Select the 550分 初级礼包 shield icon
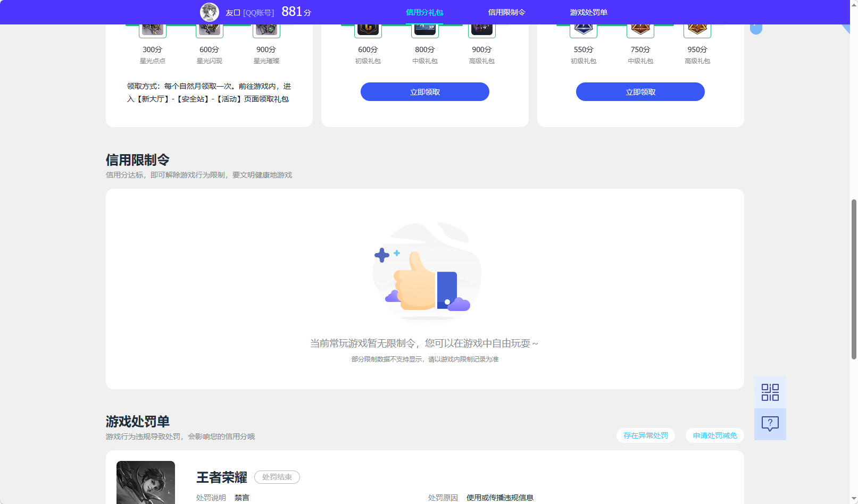858x504 pixels. (x=583, y=29)
